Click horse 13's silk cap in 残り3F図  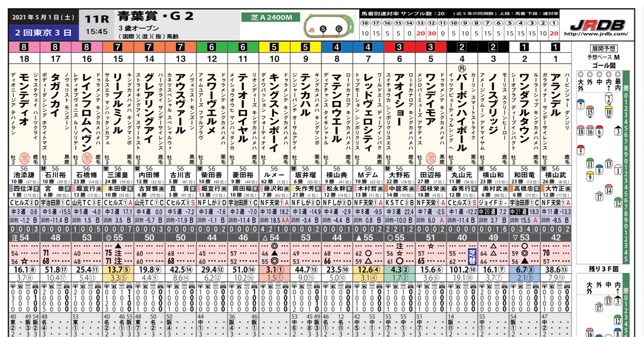click(x=608, y=300)
